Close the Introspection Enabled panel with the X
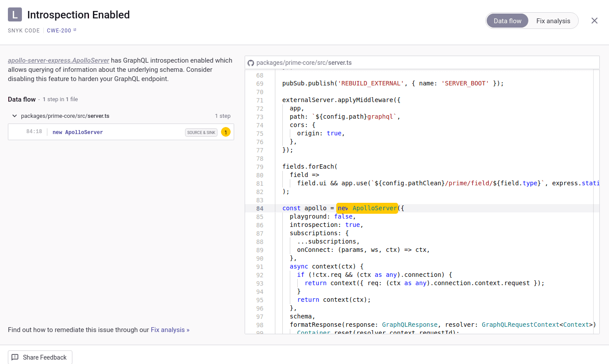Screen dimensions: 609x364 (x=595, y=21)
